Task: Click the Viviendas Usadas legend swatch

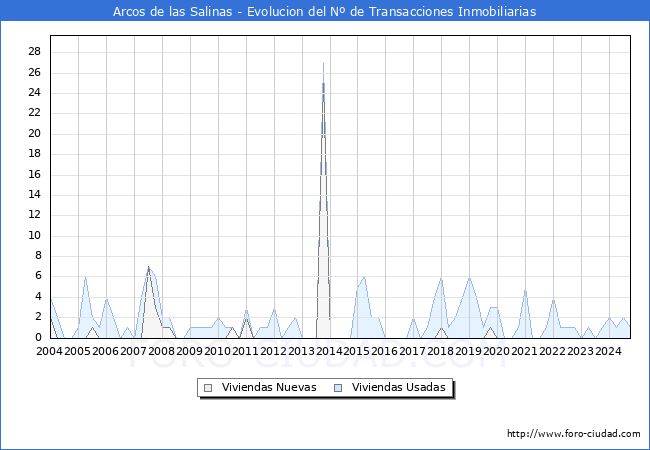Action: coord(338,388)
